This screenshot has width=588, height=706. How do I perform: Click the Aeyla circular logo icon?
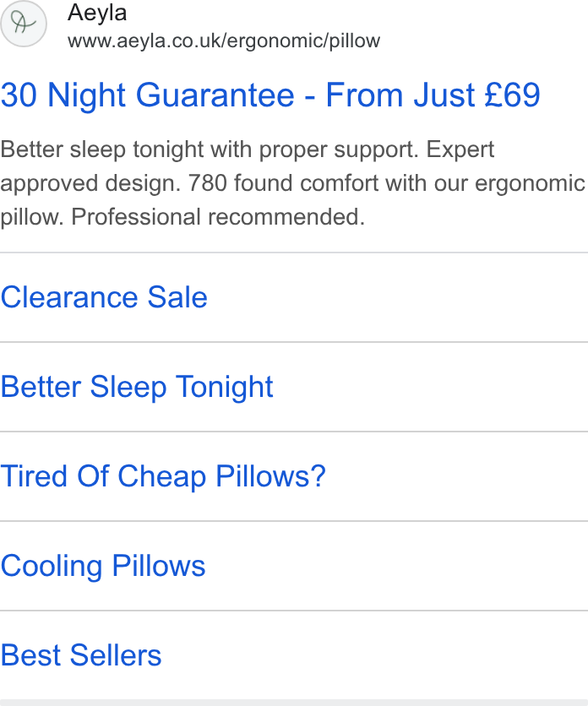pos(24,24)
